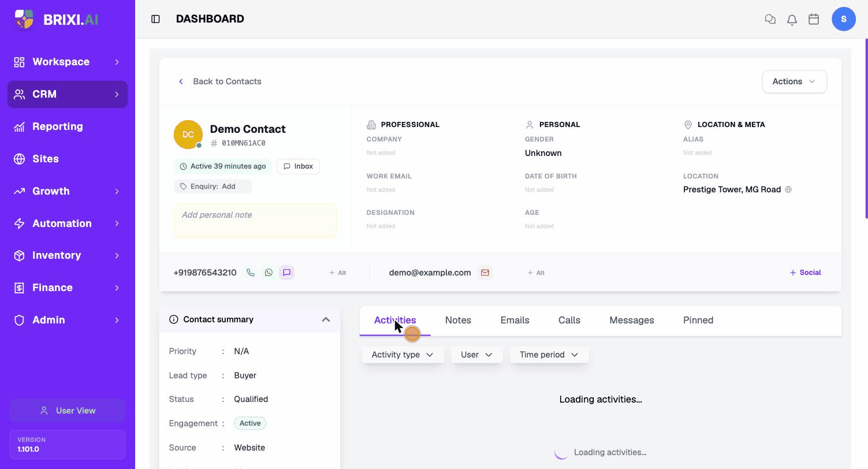
Task: Expand the Finance menu chevron
Action: click(117, 288)
